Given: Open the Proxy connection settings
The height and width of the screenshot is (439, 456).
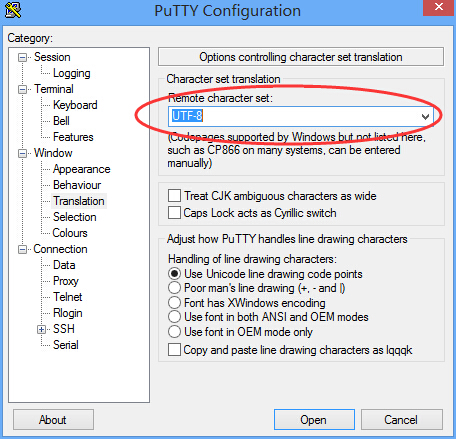Looking at the screenshot, I should coord(66,281).
